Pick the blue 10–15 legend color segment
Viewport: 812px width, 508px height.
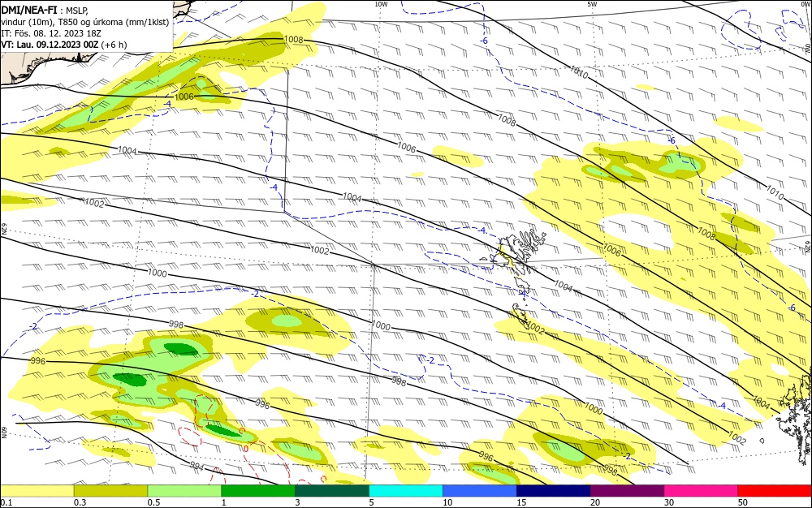coord(480,491)
